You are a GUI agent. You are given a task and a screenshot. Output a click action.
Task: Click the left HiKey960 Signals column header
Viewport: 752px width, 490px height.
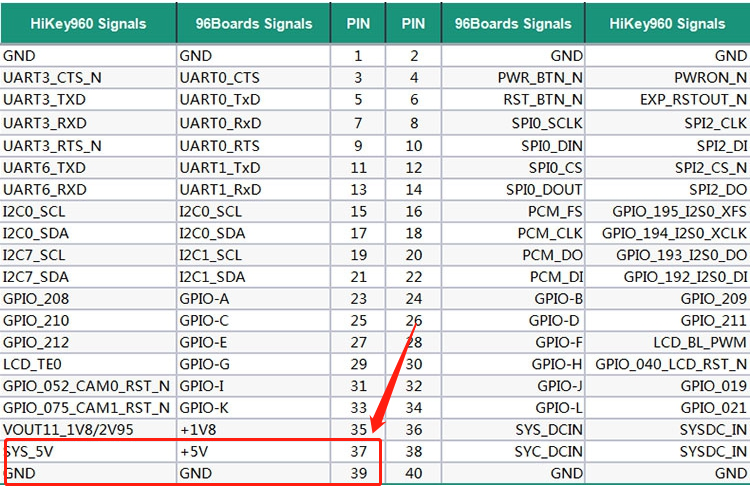(x=88, y=23)
